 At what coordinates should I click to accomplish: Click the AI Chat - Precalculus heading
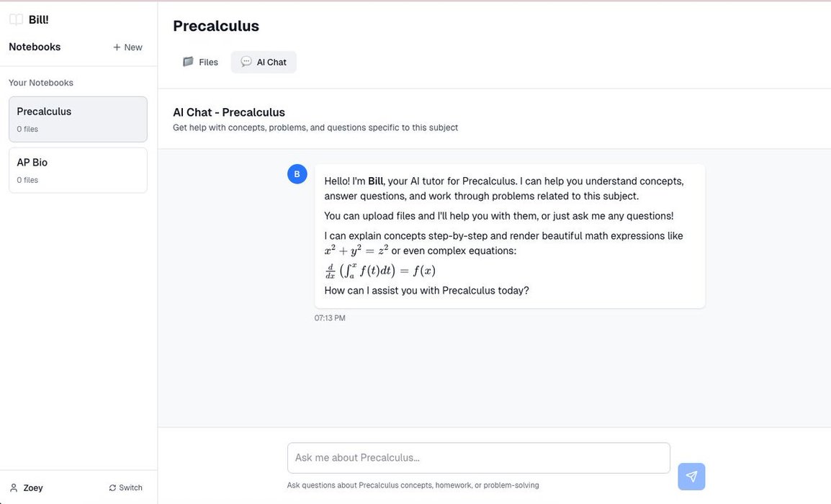(x=229, y=112)
